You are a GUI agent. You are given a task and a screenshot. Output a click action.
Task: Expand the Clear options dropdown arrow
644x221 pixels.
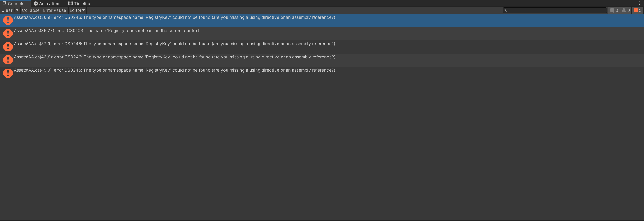point(17,10)
